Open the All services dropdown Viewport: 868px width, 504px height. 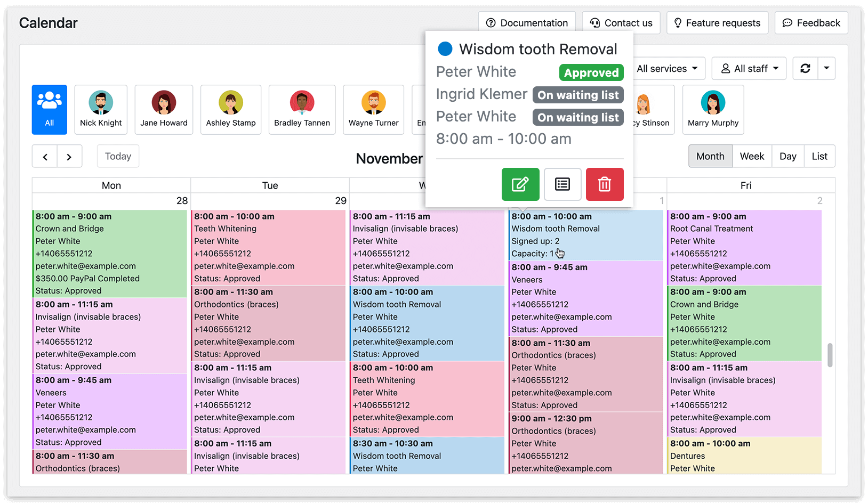pyautogui.click(x=668, y=68)
